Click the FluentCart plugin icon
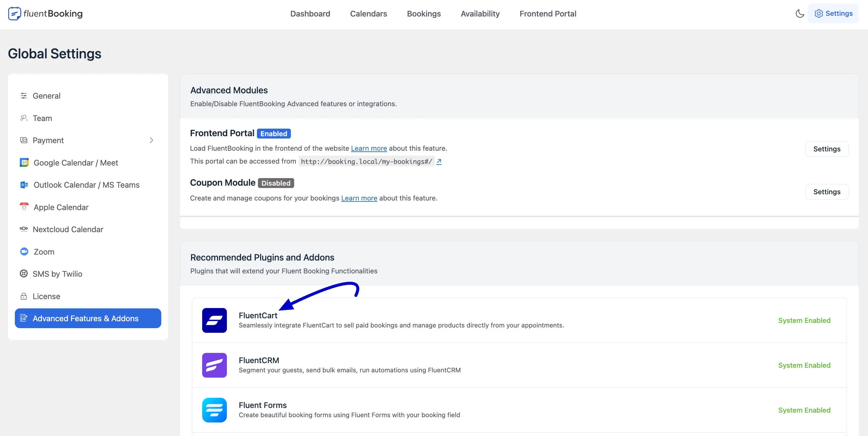The width and height of the screenshot is (868, 436). pyautogui.click(x=214, y=320)
